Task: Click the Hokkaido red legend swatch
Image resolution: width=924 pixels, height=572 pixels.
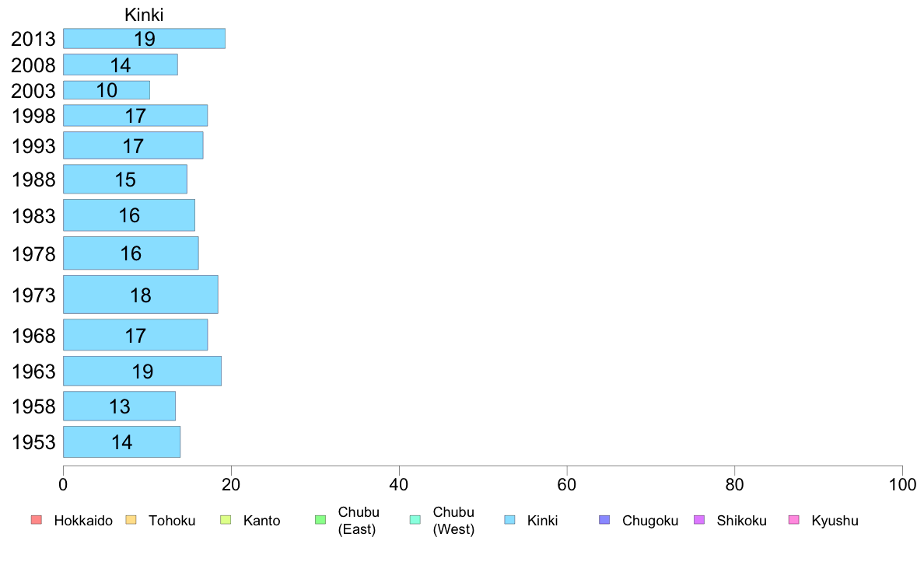Action: pos(35,520)
